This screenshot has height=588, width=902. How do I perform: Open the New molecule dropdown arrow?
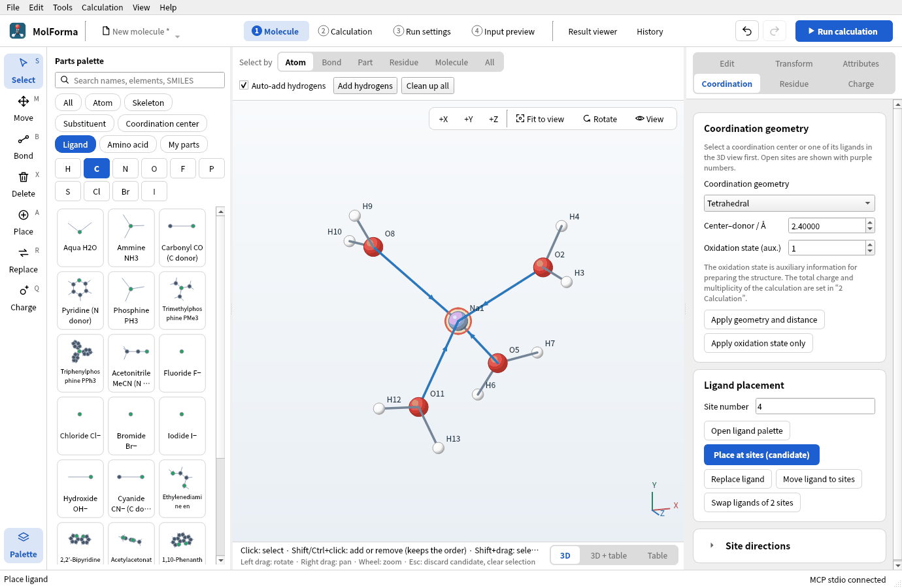pos(177,37)
